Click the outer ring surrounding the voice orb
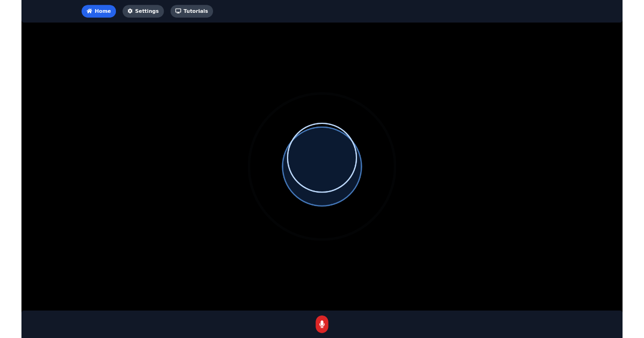Screen dimensions: 644x338 [x=322, y=95]
